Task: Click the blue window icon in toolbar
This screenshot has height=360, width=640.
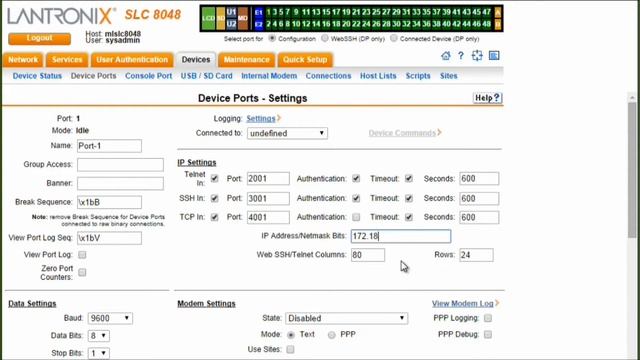Action: point(494,56)
